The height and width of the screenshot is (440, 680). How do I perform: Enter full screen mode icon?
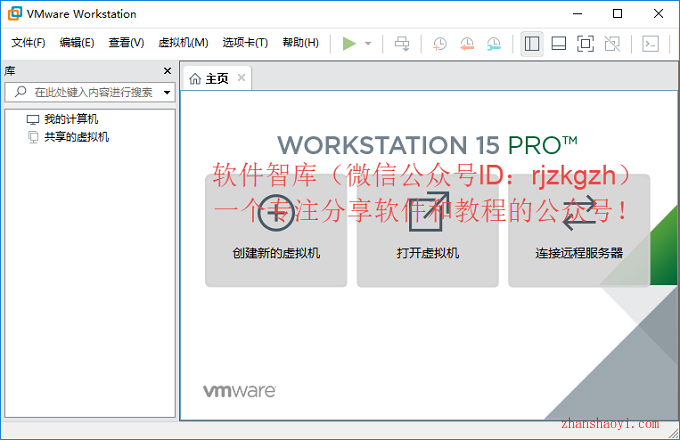point(585,43)
